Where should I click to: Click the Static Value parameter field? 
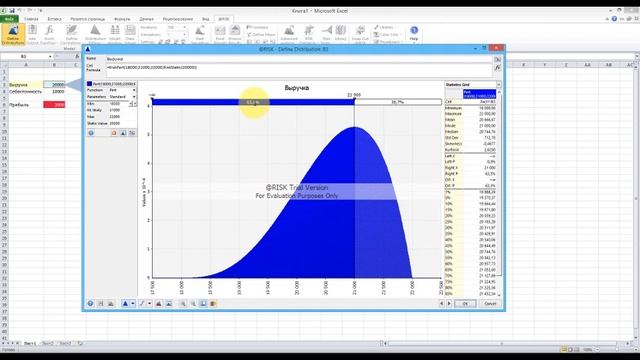coord(122,123)
